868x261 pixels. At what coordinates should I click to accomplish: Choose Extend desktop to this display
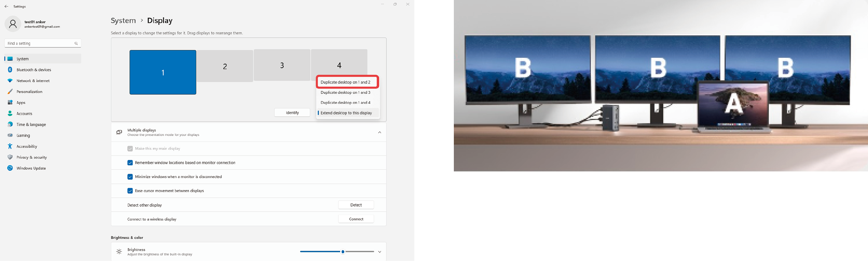[x=346, y=113]
